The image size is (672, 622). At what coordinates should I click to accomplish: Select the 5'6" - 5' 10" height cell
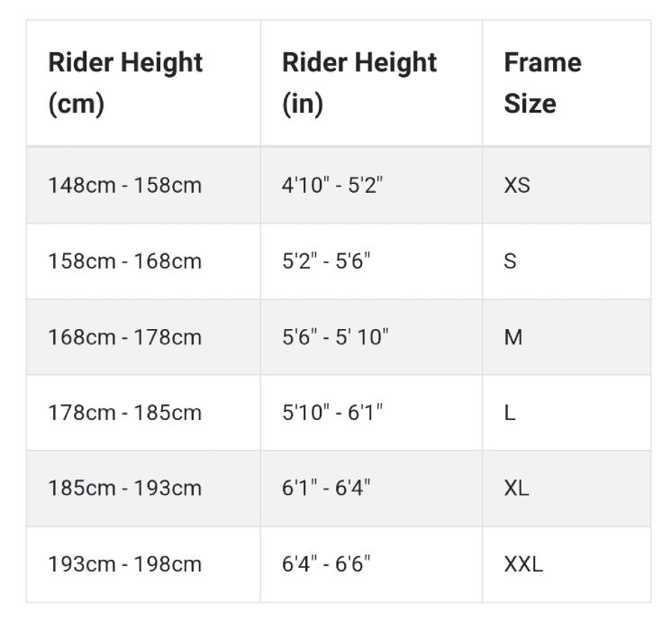coord(335,337)
